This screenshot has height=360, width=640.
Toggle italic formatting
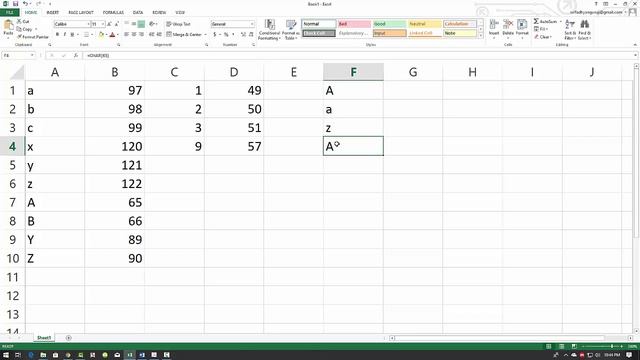pos(65,35)
